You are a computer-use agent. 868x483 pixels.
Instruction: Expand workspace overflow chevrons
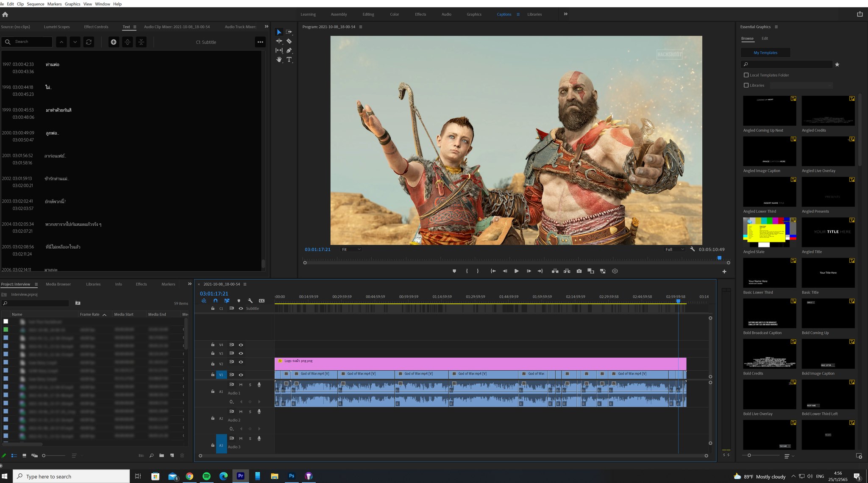click(565, 14)
